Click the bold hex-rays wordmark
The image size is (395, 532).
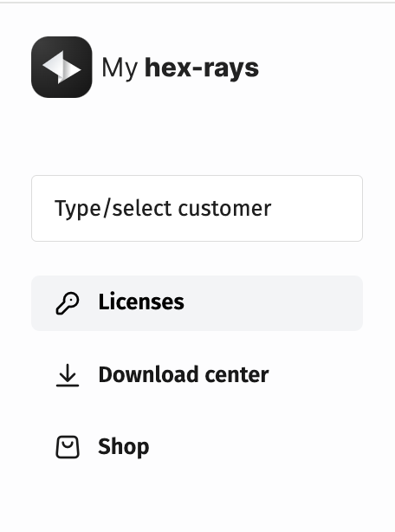(x=202, y=68)
